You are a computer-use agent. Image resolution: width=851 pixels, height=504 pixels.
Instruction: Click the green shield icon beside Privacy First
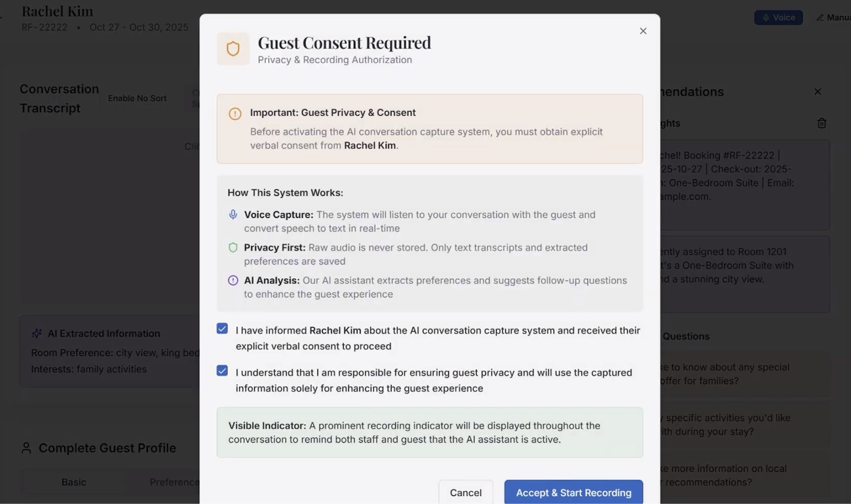tap(232, 248)
